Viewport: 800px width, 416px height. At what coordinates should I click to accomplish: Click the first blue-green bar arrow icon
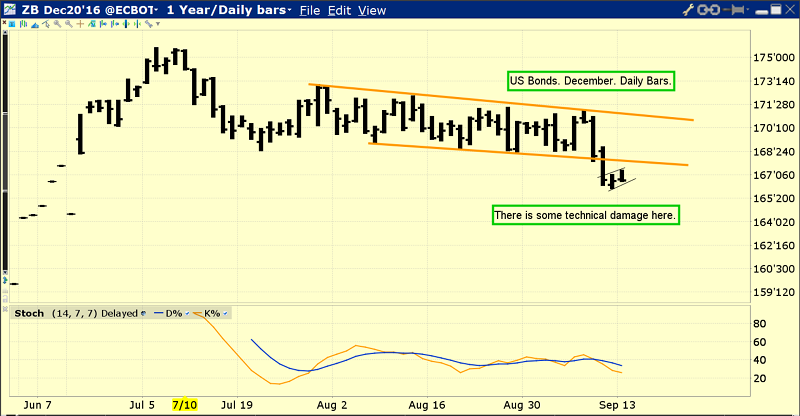103,24
